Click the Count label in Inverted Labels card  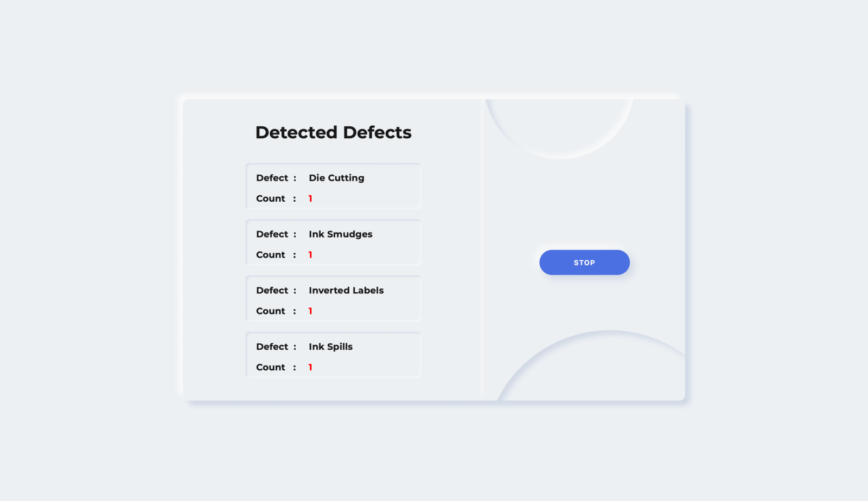(271, 311)
